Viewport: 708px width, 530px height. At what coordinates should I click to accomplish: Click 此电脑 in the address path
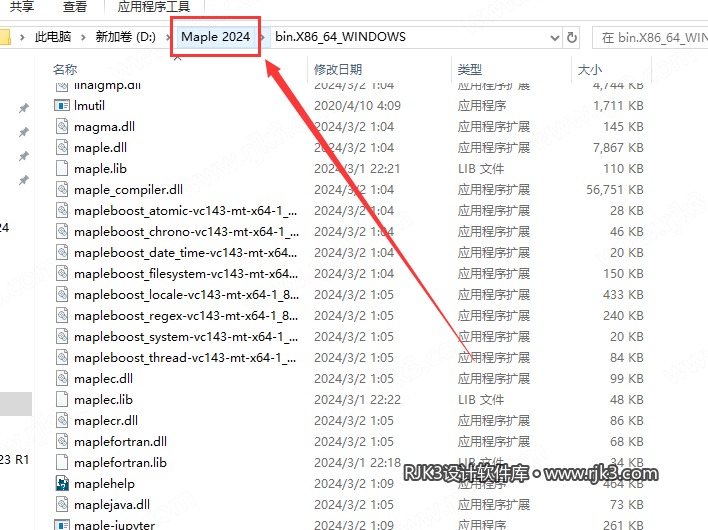tap(53, 37)
